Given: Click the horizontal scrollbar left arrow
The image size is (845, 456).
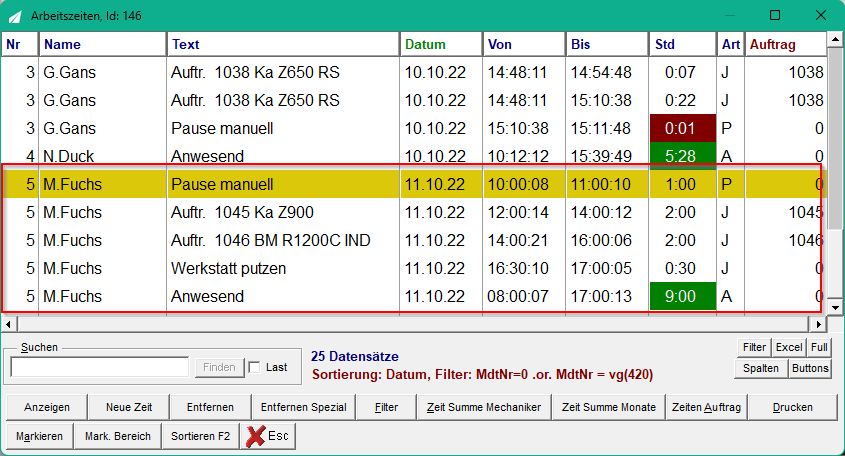Looking at the screenshot, I should click(x=9, y=324).
